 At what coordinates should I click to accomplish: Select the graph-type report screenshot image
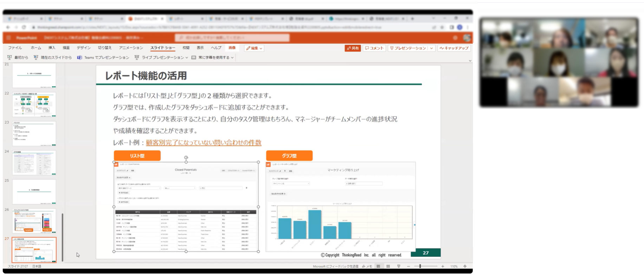coord(340,207)
